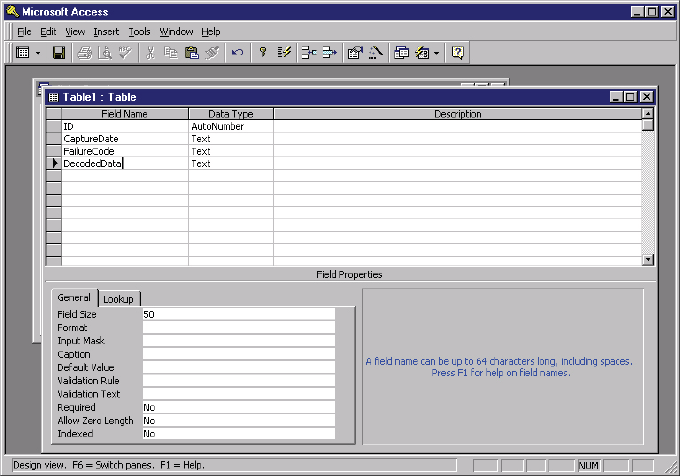Select the FailureCode field name cell
This screenshot has width=680, height=476.
(x=125, y=151)
